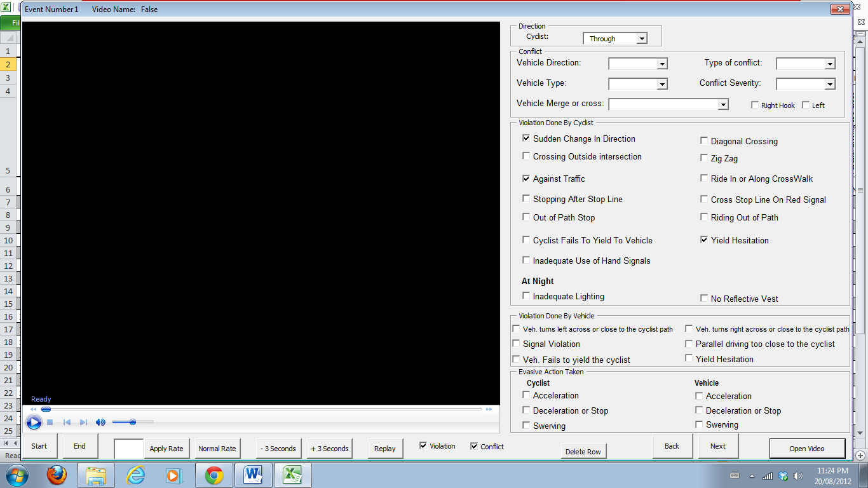Check Inadequate Lighting at night
Viewport: 868px width, 488px height.
(526, 295)
